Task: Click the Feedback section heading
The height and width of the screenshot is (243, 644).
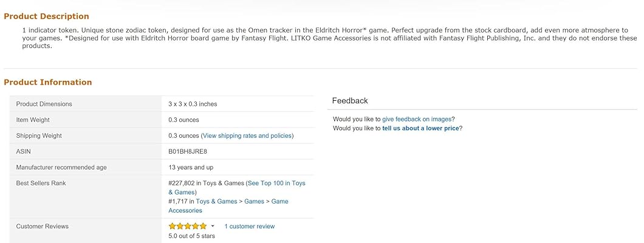Action: [350, 101]
